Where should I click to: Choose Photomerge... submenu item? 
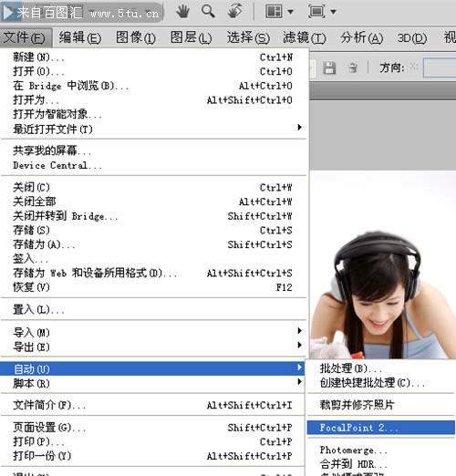click(381, 450)
